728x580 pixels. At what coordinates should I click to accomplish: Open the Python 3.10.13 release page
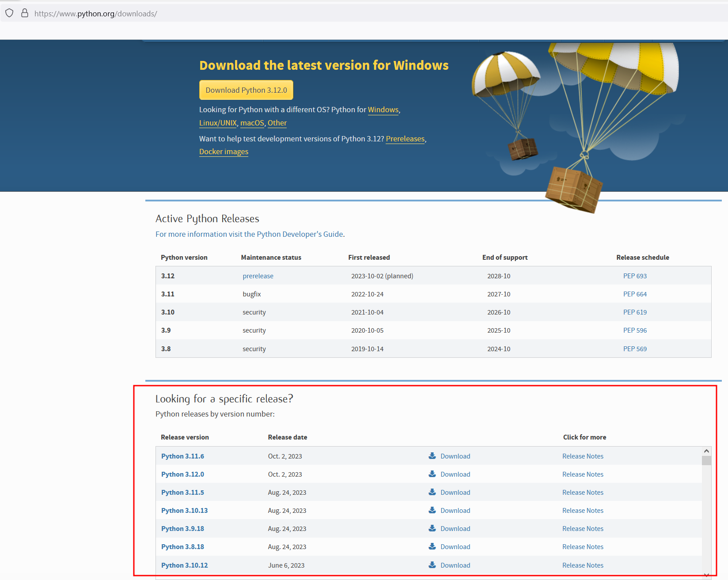(x=184, y=511)
